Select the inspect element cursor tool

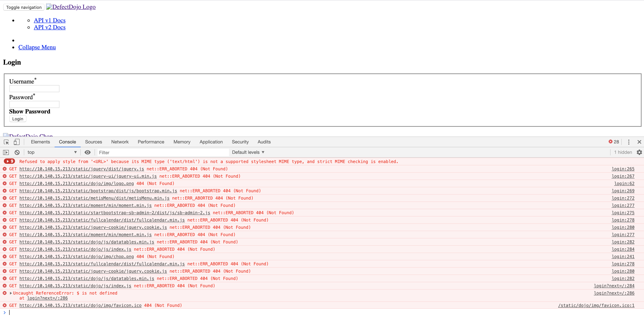coord(6,142)
